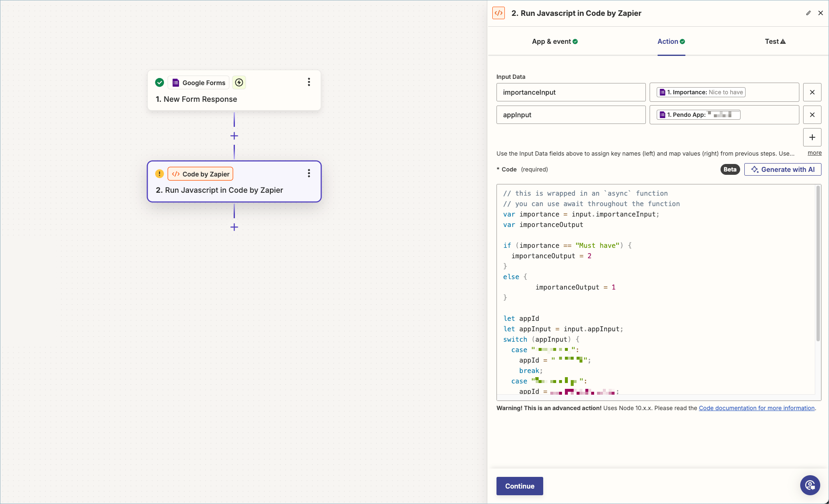829x504 pixels.
Task: Click the pencil rename step icon
Action: [x=809, y=13]
